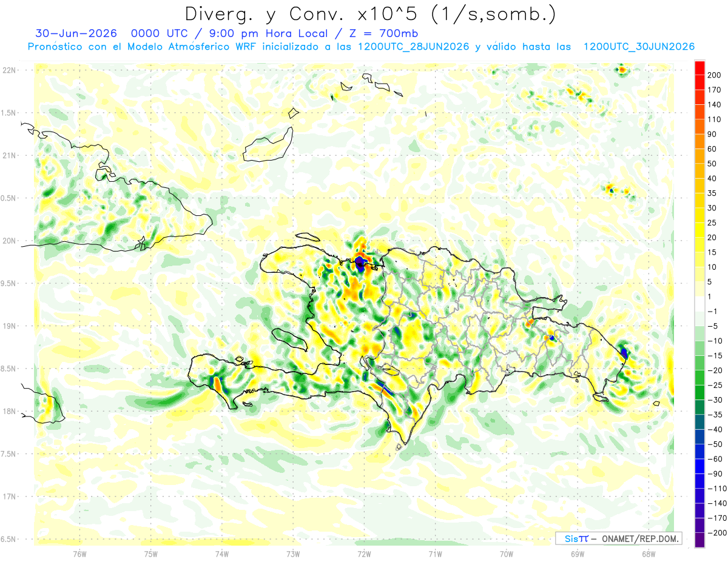The image size is (728, 562).
Task: Click the longitude label "69W"
Action: [577, 554]
